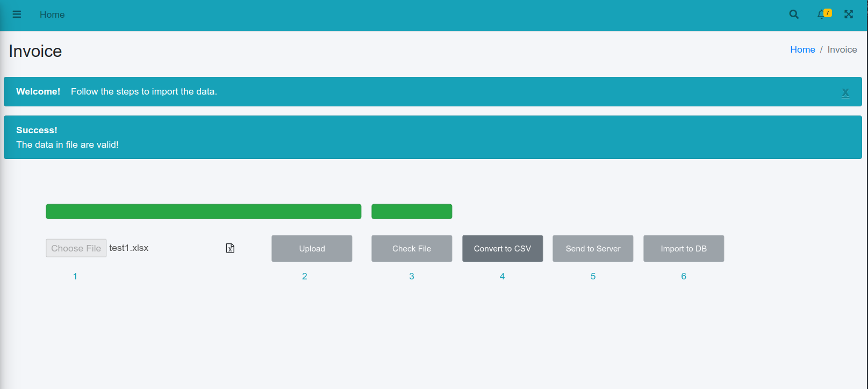Click the Excel file icon beside test1.xlsx

tap(230, 248)
